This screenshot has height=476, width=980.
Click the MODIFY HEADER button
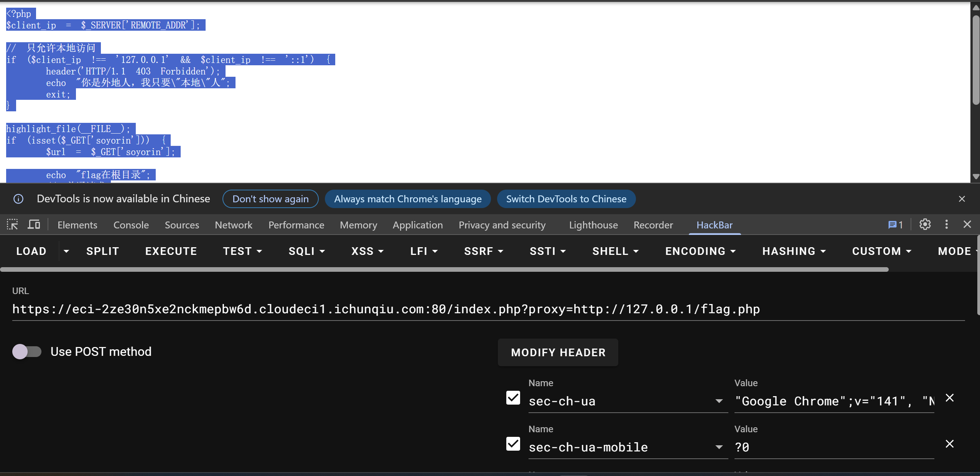pos(558,352)
